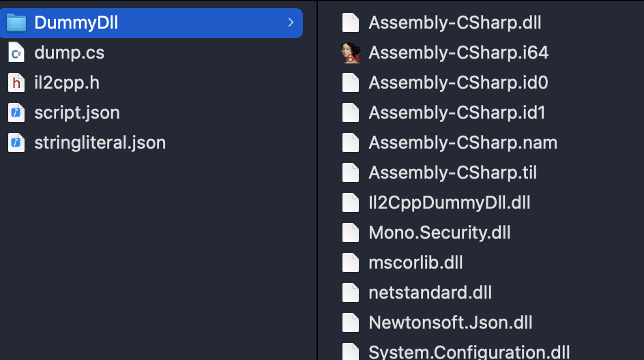The width and height of the screenshot is (644, 360).
Task: Click the script.json file icon
Action: point(16,112)
